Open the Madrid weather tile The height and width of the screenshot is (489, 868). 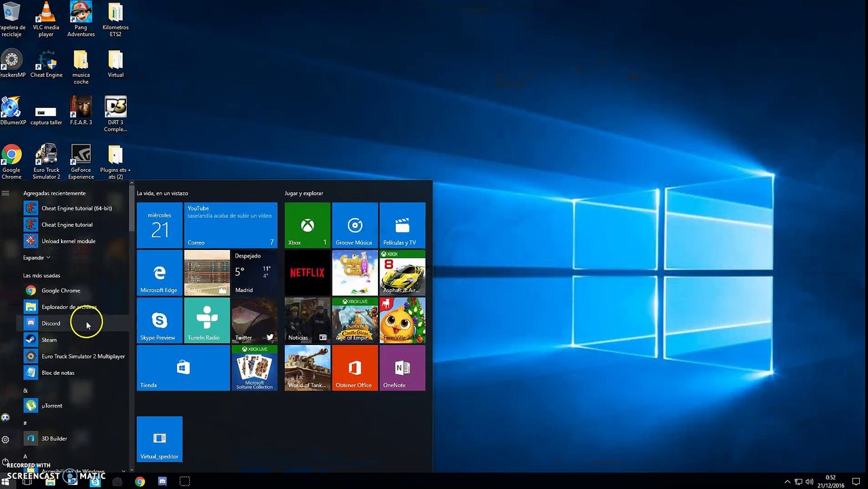click(x=254, y=273)
